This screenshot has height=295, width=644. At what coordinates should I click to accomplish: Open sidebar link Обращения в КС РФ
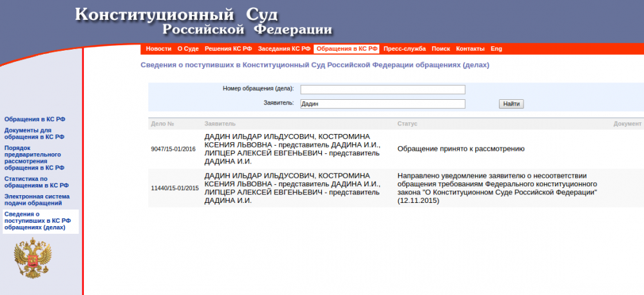pos(35,119)
